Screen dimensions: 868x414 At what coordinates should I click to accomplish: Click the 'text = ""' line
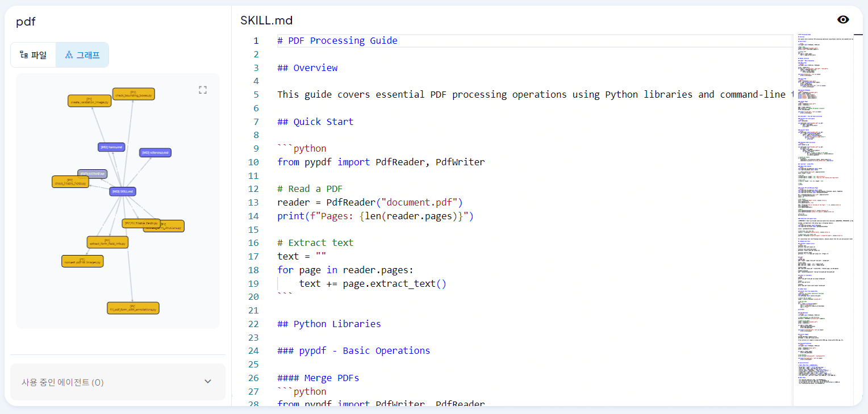302,256
